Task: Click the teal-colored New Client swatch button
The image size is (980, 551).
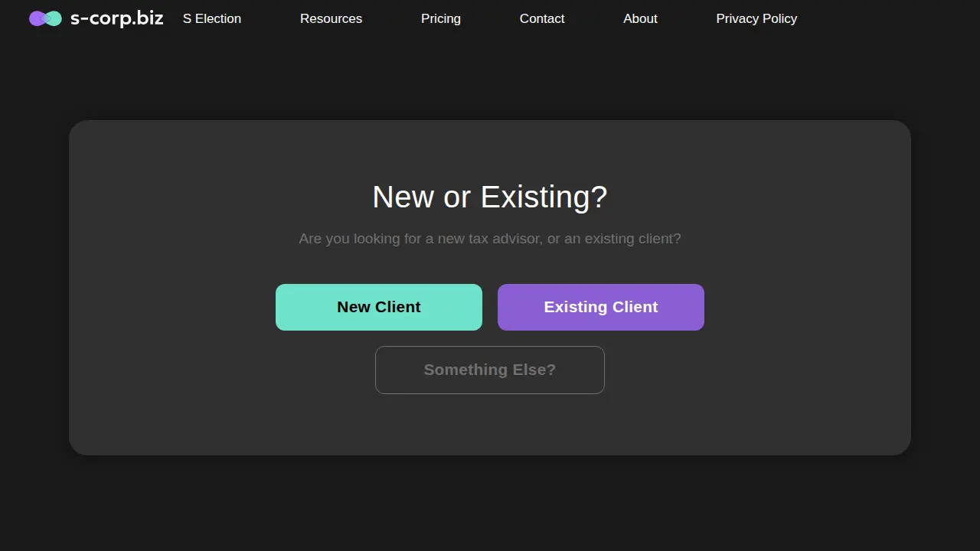Action: click(379, 307)
